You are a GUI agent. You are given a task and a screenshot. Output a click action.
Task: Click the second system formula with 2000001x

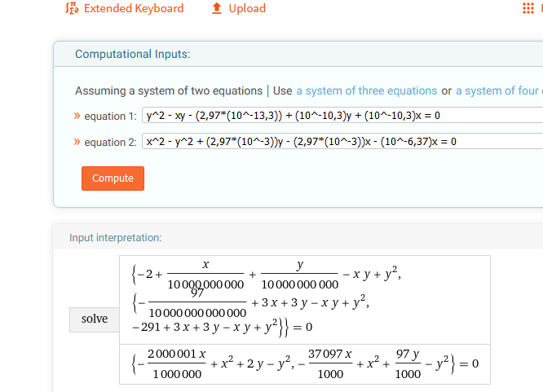pyautogui.click(x=303, y=365)
